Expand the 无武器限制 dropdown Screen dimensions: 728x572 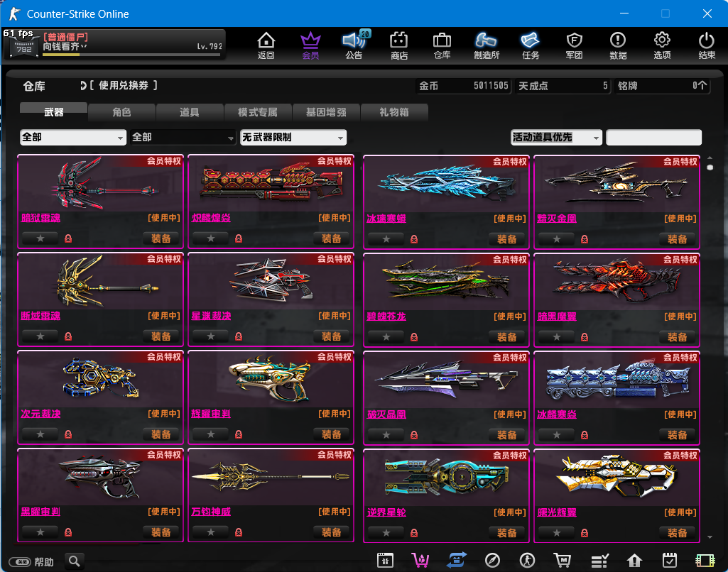(x=293, y=137)
